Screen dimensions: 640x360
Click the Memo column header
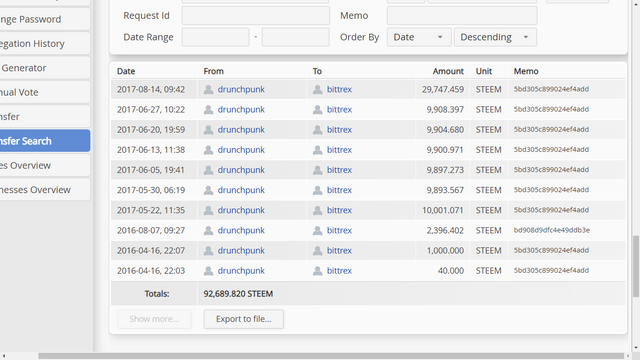(x=526, y=71)
